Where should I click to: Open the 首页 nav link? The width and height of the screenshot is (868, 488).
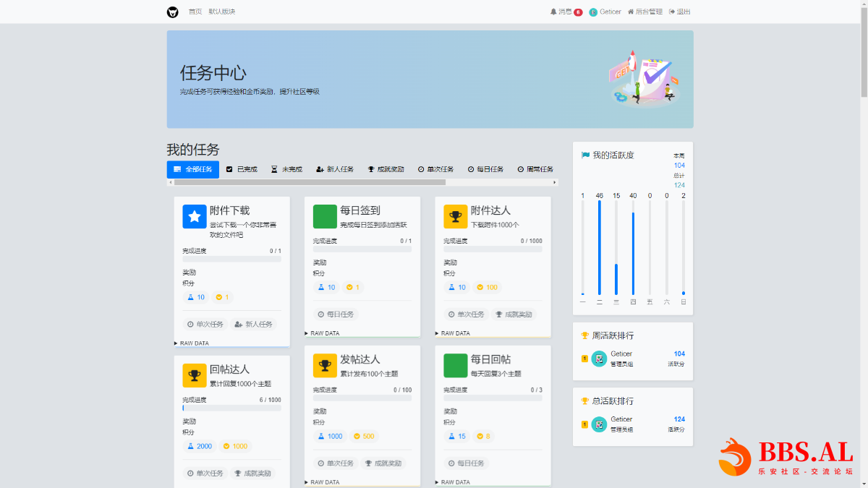pos(195,12)
